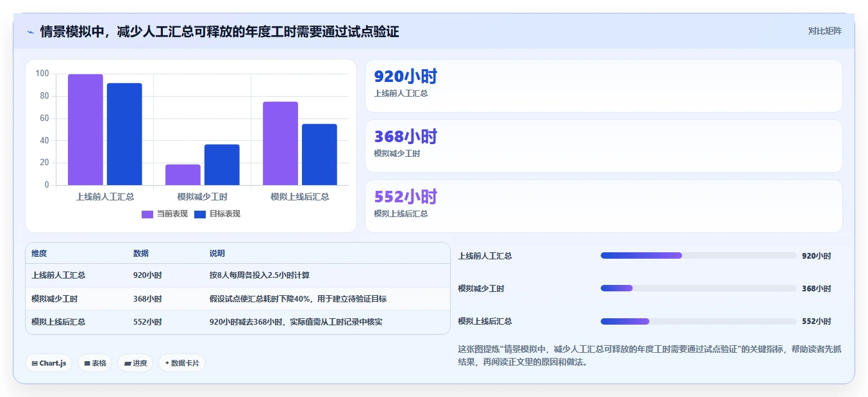The height and width of the screenshot is (397, 868).
Task: Click the summary paragraph beginning 这张图提炼
Action: pyautogui.click(x=649, y=355)
